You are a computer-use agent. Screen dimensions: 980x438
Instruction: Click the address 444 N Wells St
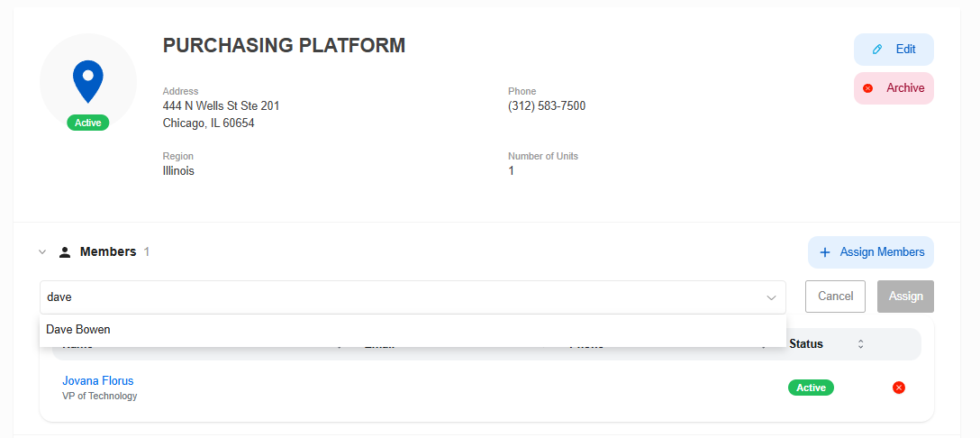pos(221,106)
